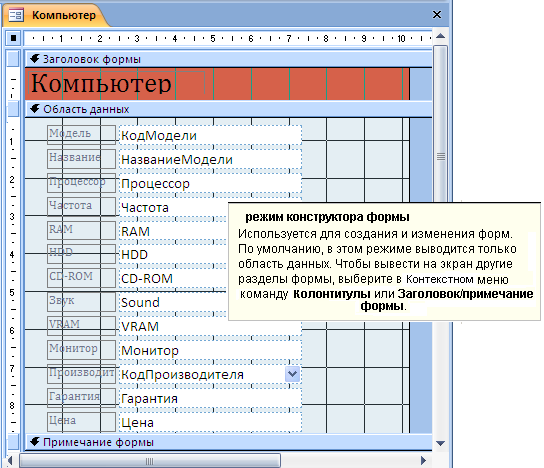Viewport: 544px width, 468px height.
Task: Select the Звук label control
Action: coord(82,301)
